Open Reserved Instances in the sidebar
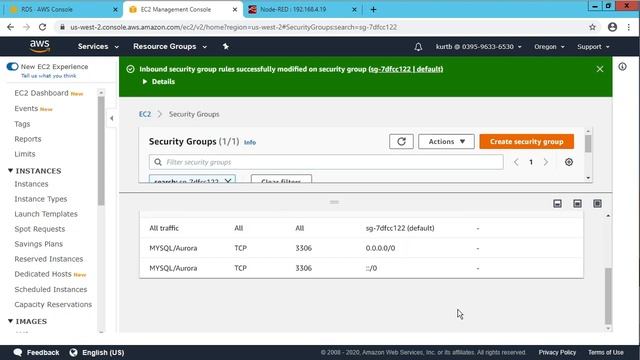This screenshot has height=360, width=640. (49, 259)
